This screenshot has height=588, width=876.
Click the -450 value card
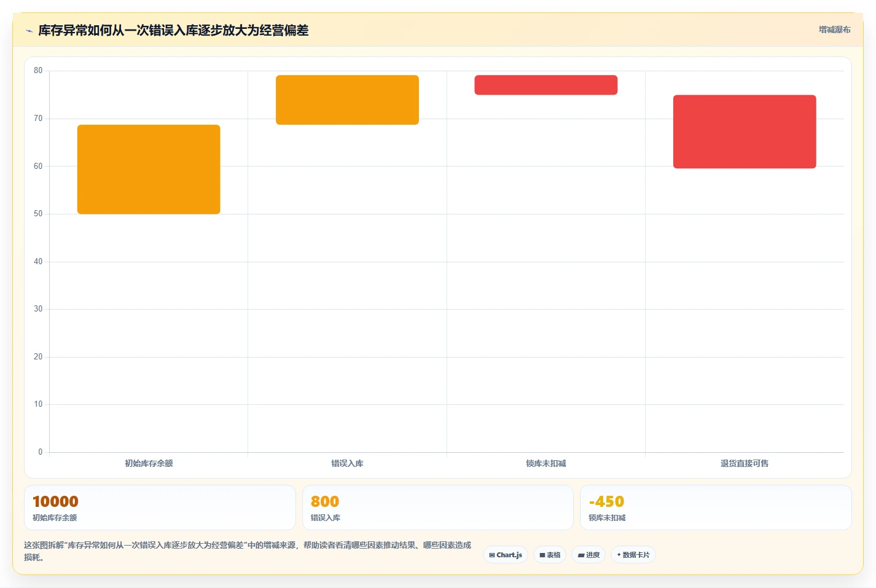716,508
